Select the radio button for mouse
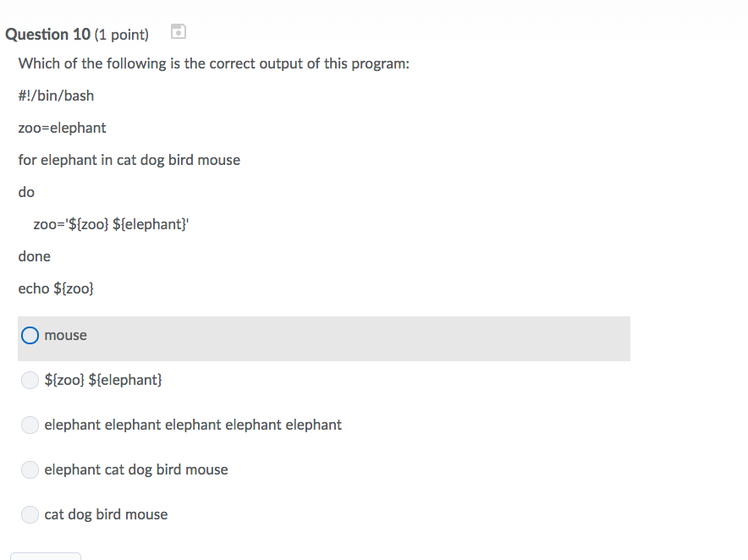Image resolution: width=748 pixels, height=560 pixels. [x=30, y=335]
